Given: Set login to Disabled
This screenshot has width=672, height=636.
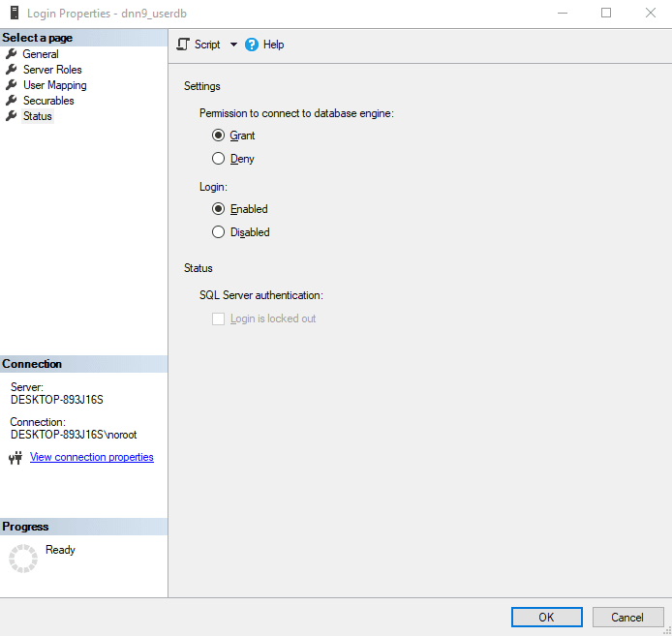Looking at the screenshot, I should [x=218, y=232].
